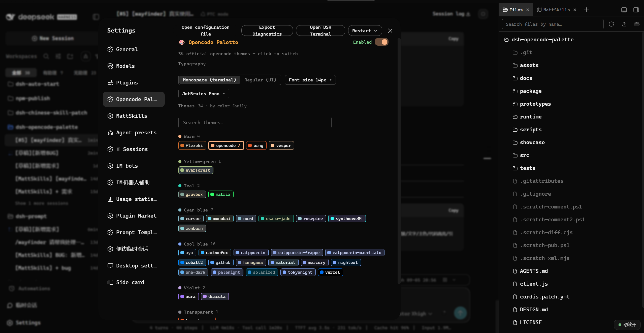Close the Settings dialog with X
The image size is (644, 333).
click(x=390, y=31)
